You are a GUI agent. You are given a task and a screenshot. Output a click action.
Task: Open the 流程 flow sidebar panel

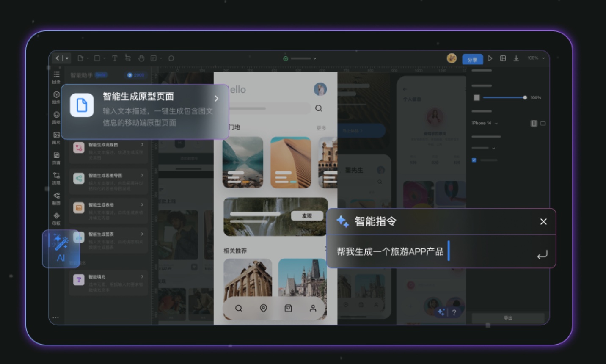coord(56,178)
